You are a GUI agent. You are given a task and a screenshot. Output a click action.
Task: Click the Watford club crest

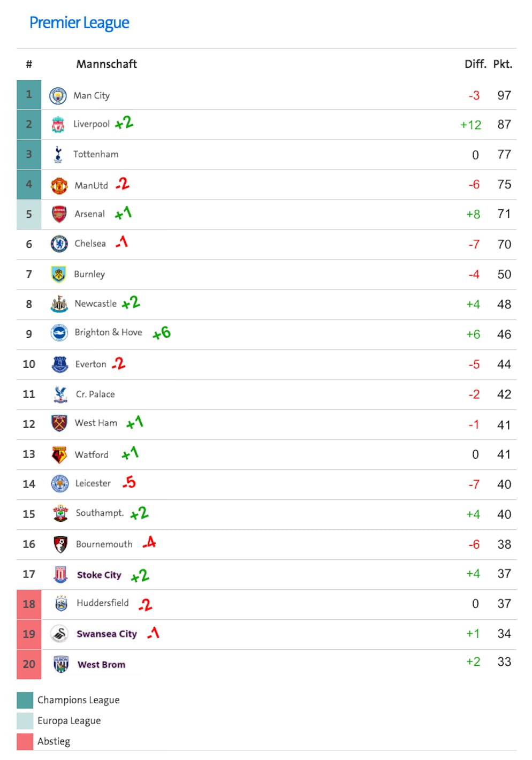(x=59, y=454)
